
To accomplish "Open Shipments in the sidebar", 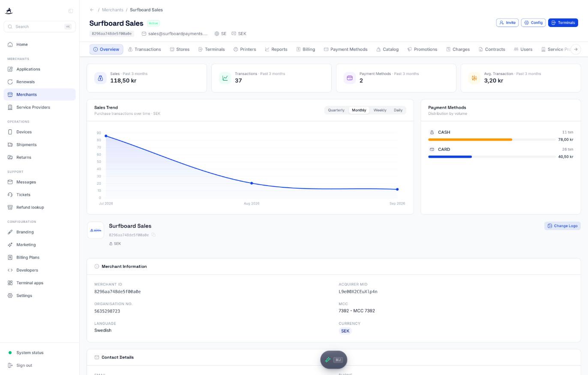I will pyautogui.click(x=39, y=145).
